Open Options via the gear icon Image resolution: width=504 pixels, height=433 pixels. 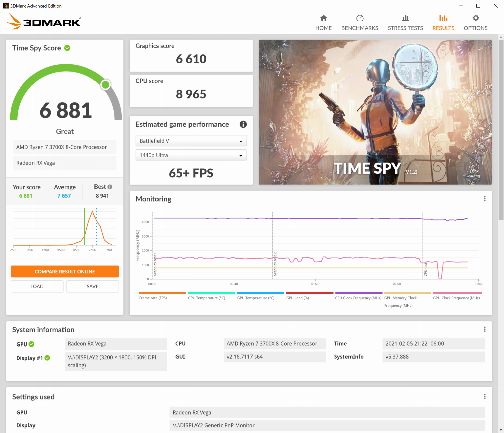click(476, 18)
